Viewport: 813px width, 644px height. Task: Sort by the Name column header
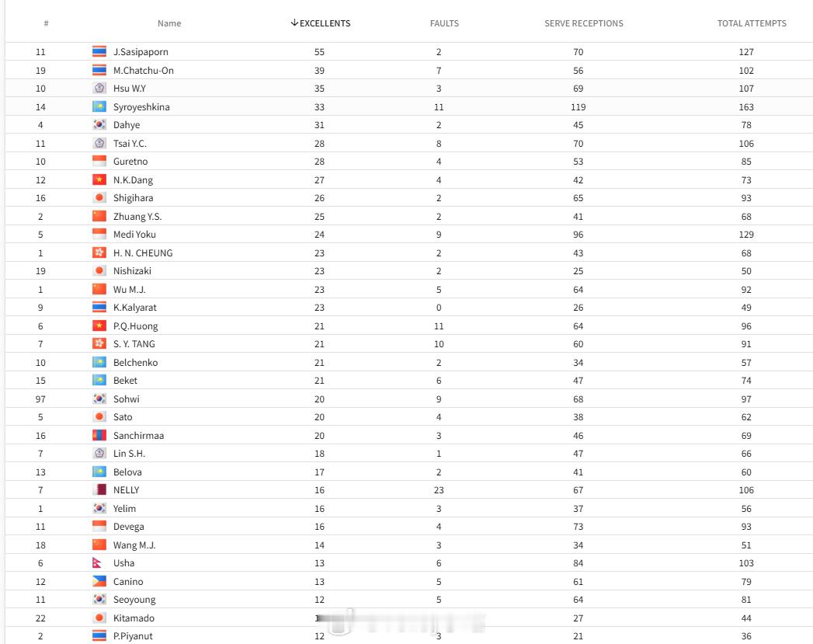[169, 23]
